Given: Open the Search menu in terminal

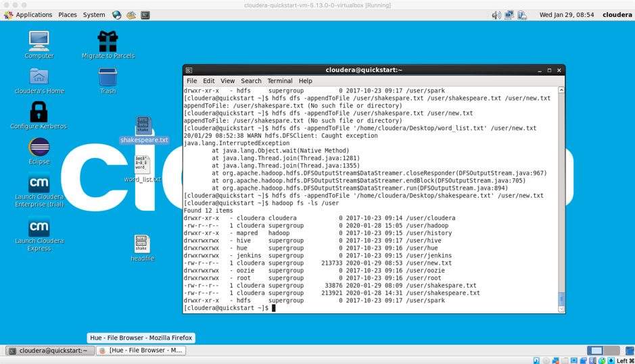Looking at the screenshot, I should click(x=251, y=81).
